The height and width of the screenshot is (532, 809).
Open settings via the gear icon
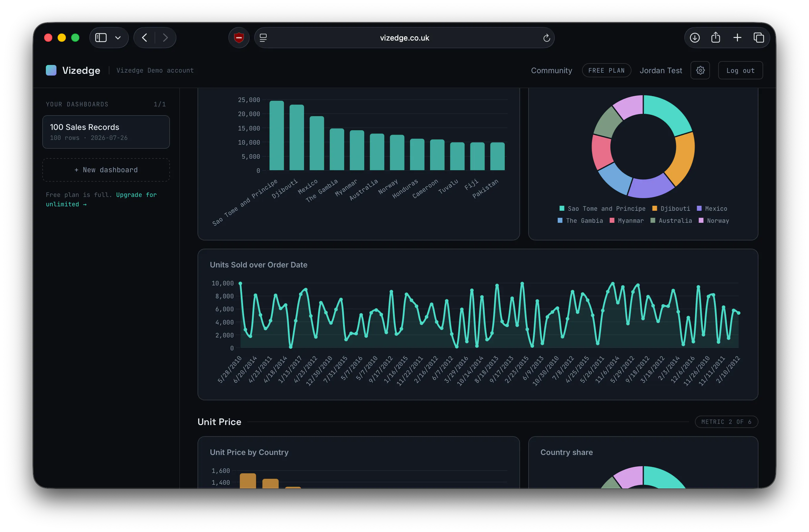click(x=700, y=70)
